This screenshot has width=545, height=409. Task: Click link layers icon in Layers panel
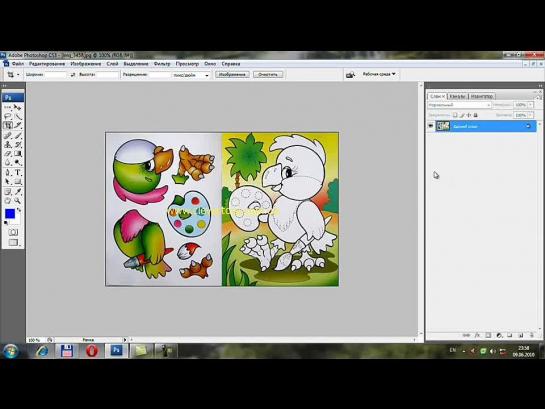click(466, 335)
